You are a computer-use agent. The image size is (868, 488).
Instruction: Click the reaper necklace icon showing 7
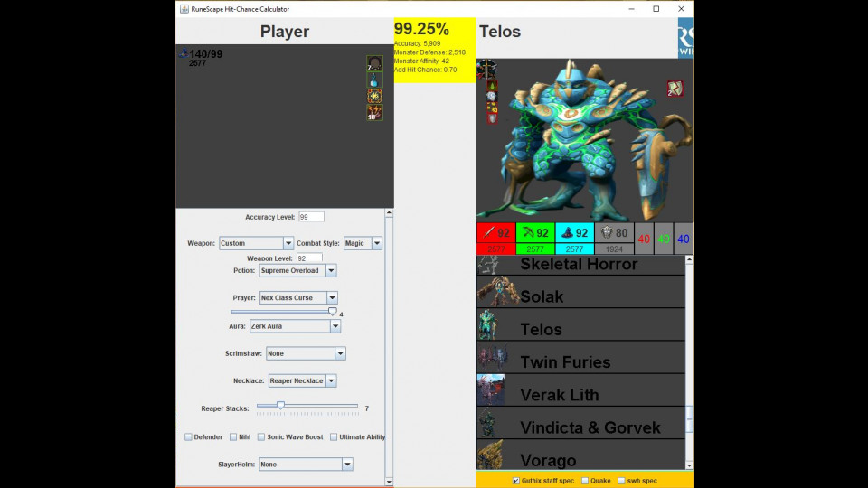click(x=374, y=64)
